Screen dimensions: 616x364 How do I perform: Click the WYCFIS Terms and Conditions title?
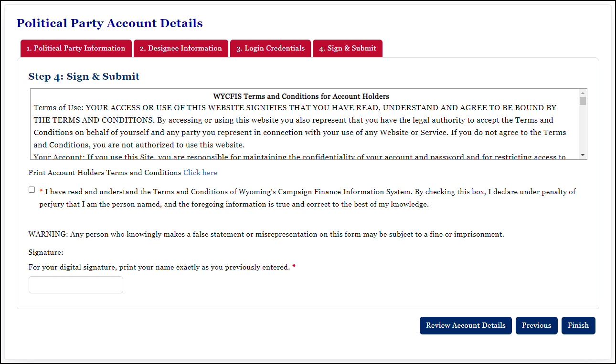click(301, 96)
